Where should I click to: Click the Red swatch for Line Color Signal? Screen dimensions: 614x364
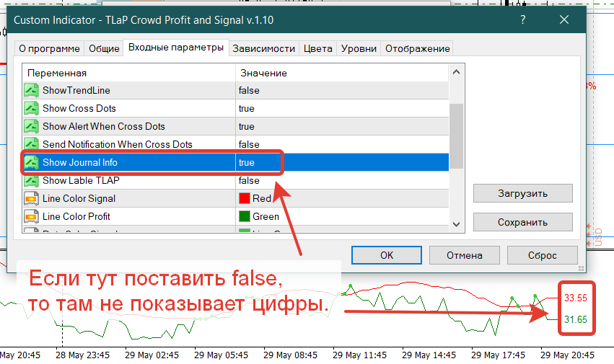[x=245, y=198]
